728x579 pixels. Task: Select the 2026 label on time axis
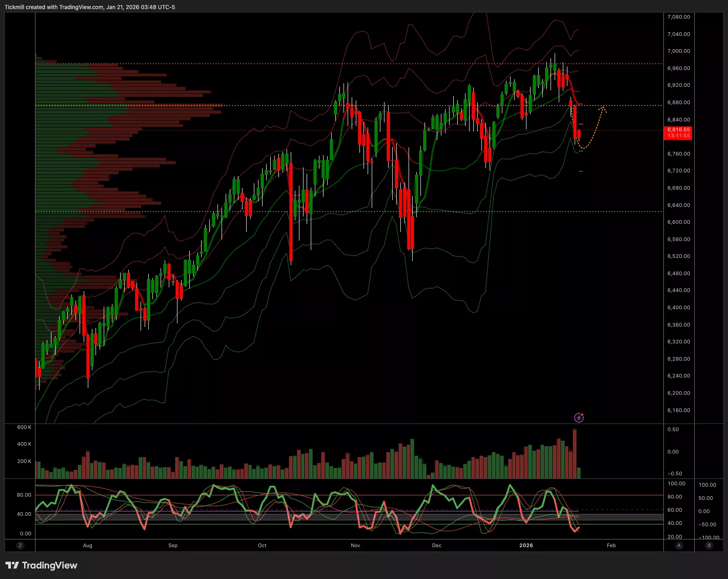(526, 545)
